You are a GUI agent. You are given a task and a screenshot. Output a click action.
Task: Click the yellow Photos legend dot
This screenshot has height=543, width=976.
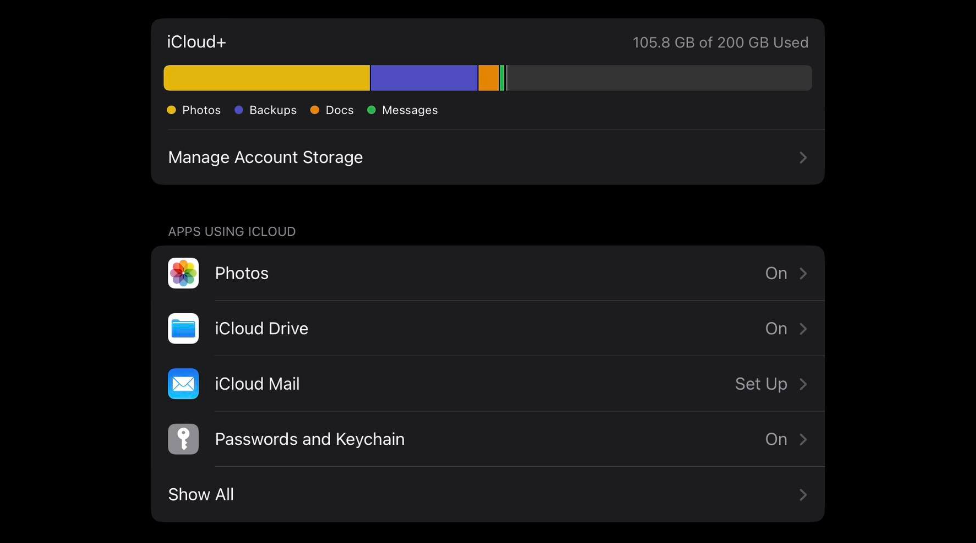171,110
